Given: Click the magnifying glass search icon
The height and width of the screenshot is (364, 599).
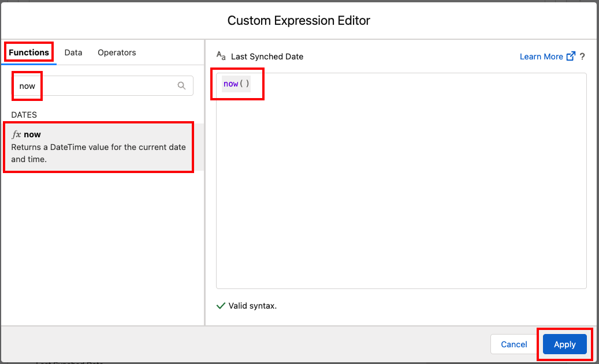Looking at the screenshot, I should click(x=181, y=85).
